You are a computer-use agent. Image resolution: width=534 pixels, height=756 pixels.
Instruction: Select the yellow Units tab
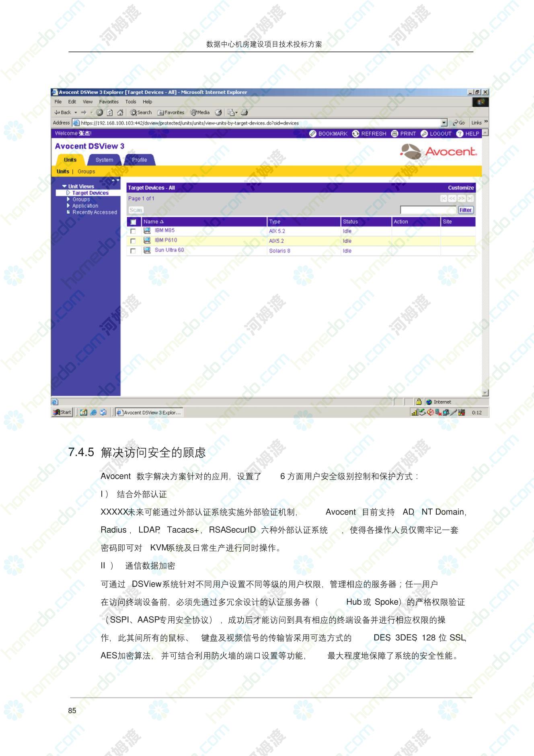pyautogui.click(x=70, y=160)
